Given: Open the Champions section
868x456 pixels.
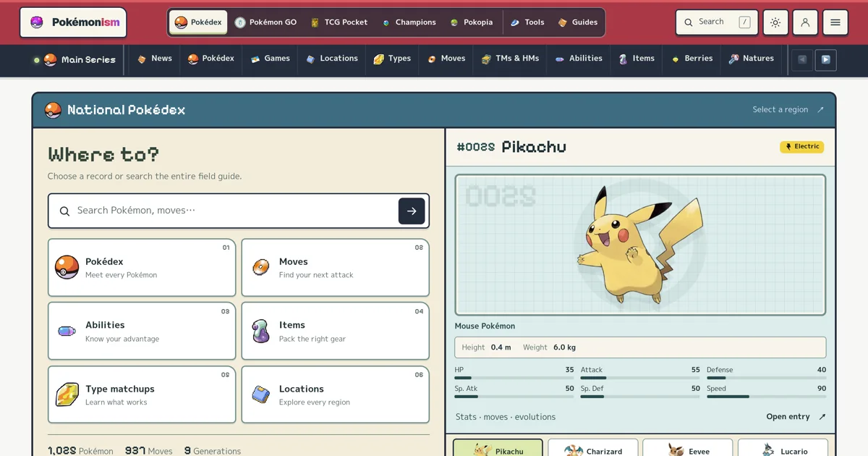Looking at the screenshot, I should pos(409,22).
